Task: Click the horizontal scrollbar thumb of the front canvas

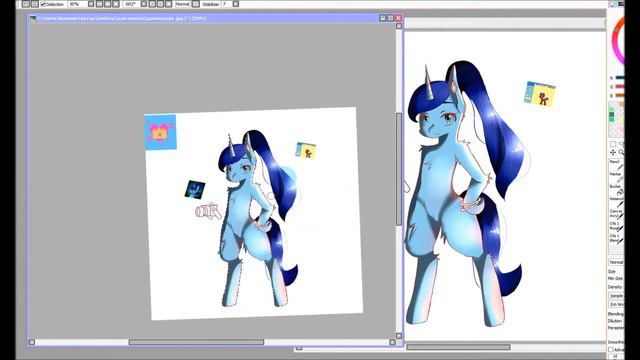Action: [x=196, y=342]
